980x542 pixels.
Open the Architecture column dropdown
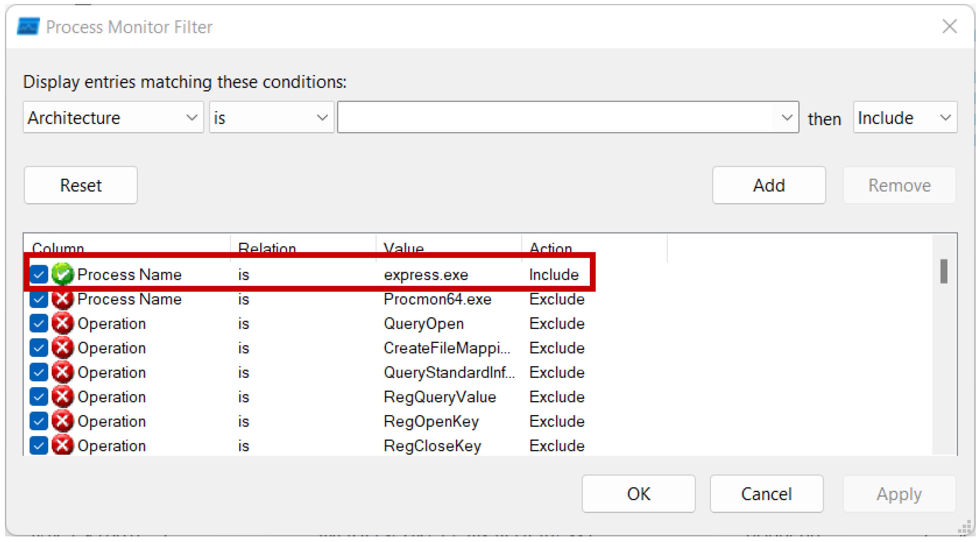[113, 117]
